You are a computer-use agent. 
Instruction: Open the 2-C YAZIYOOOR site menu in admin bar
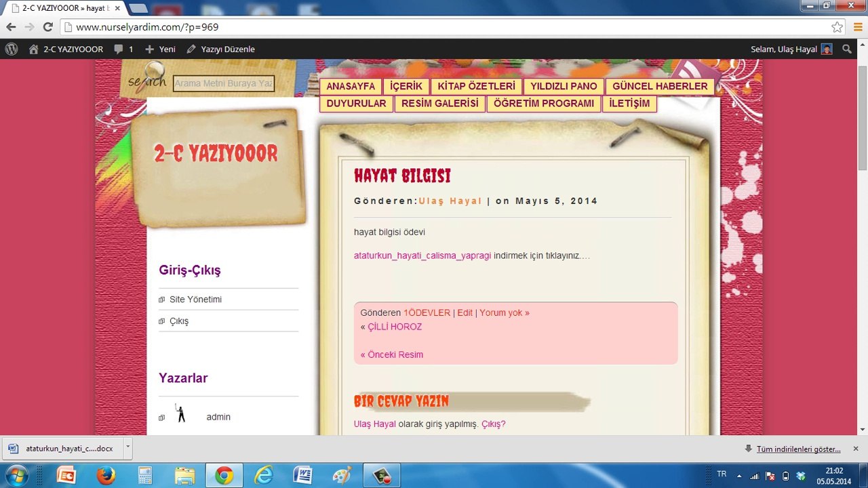66,49
